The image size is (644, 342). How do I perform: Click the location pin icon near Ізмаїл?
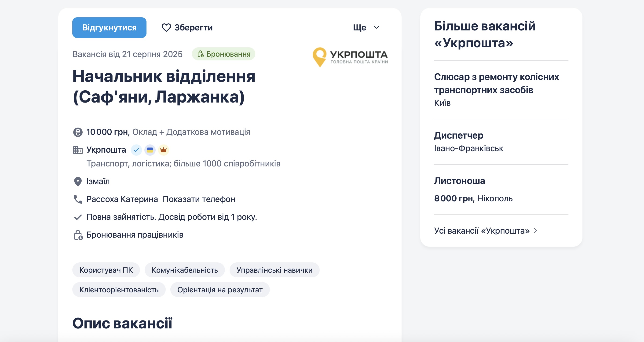(x=78, y=181)
